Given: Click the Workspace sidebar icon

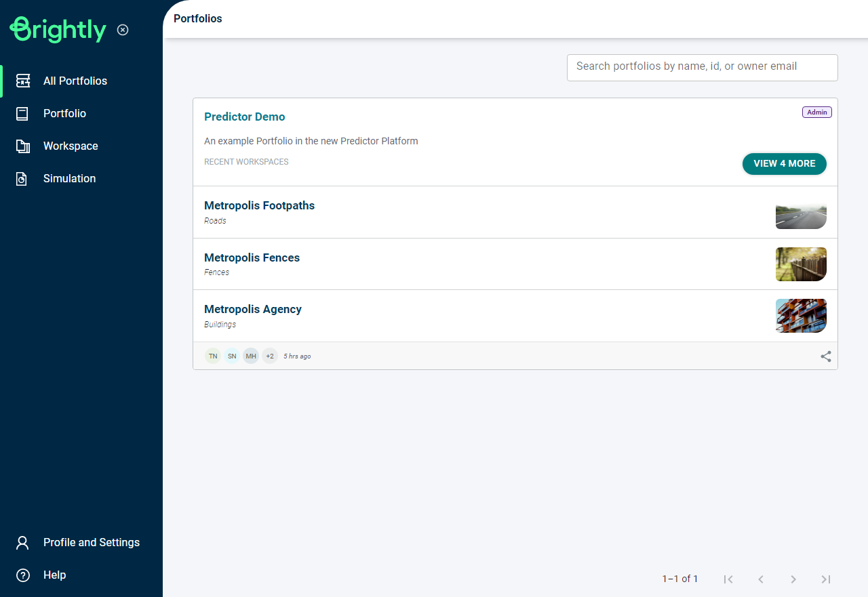Looking at the screenshot, I should [23, 146].
